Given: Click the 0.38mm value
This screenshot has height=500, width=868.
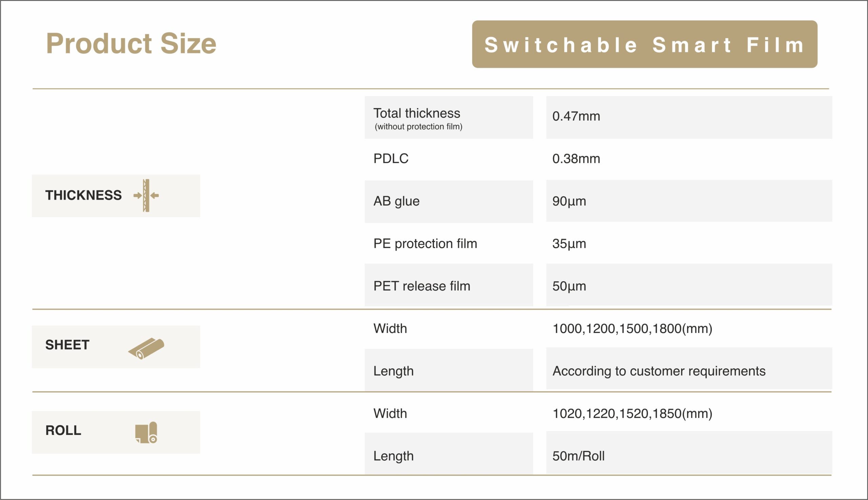Looking at the screenshot, I should [576, 159].
